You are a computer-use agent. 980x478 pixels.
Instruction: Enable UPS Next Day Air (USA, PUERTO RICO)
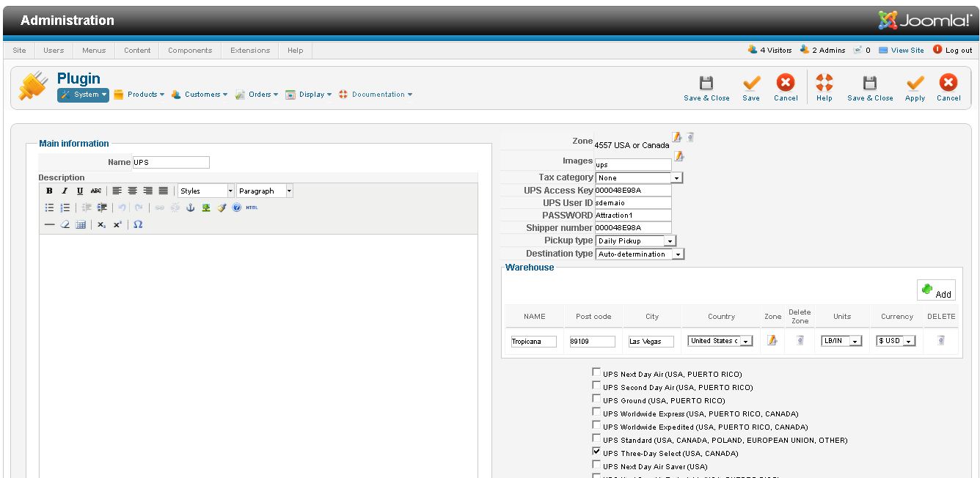point(596,372)
